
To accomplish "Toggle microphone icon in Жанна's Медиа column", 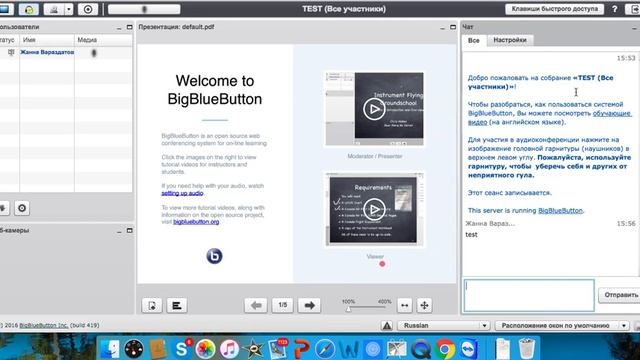I will [94, 53].
